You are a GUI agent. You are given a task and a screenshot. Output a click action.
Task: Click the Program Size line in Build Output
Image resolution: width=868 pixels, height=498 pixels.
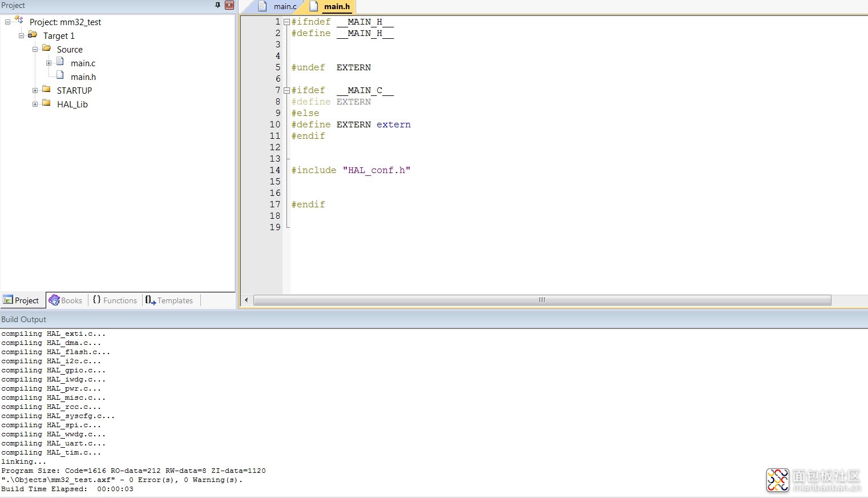pyautogui.click(x=134, y=471)
